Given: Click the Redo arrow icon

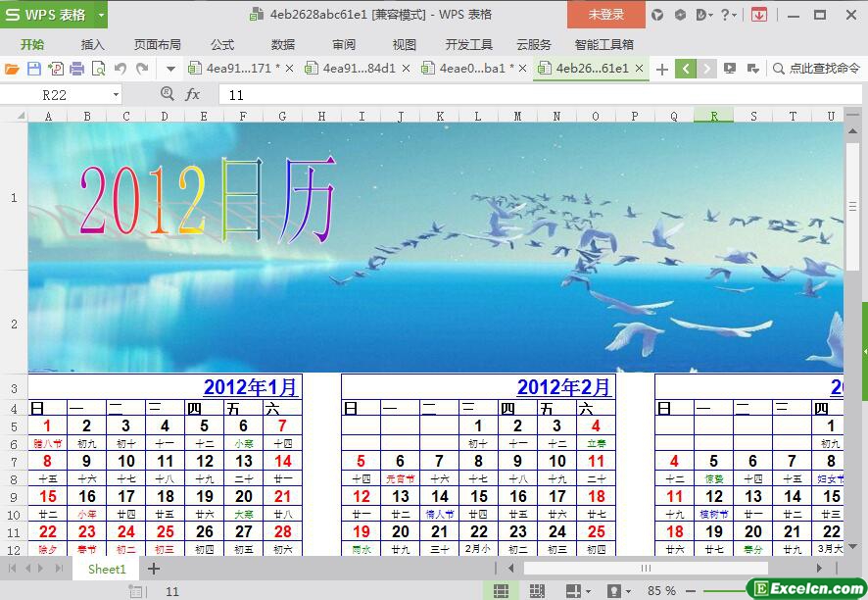Looking at the screenshot, I should 142,69.
